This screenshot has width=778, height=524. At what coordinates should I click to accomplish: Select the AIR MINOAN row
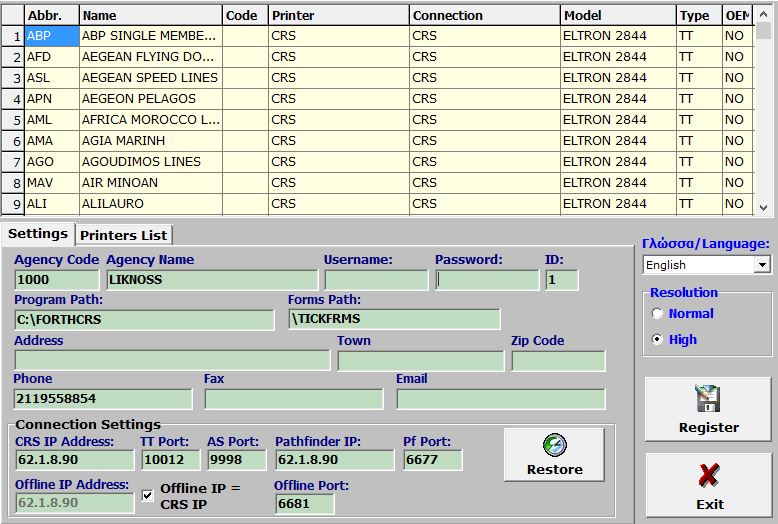coord(149,183)
